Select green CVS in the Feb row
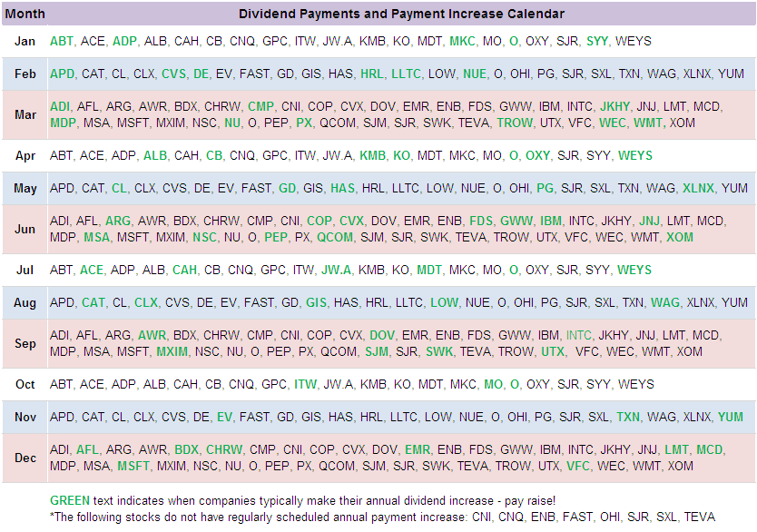757x532 pixels. [173, 74]
